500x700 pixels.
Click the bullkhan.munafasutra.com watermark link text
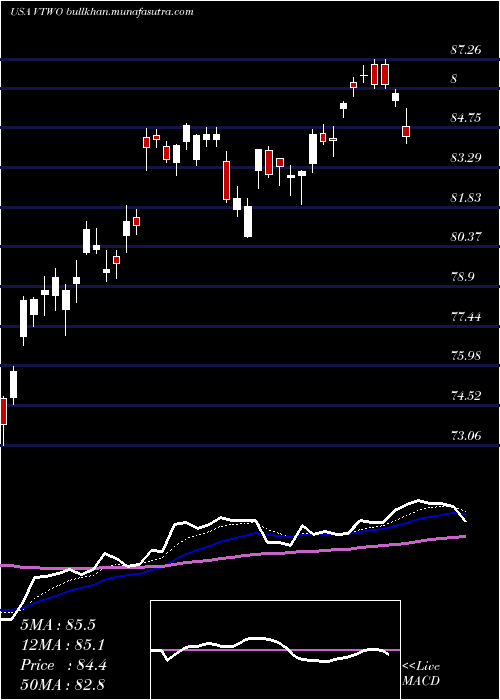point(129,12)
